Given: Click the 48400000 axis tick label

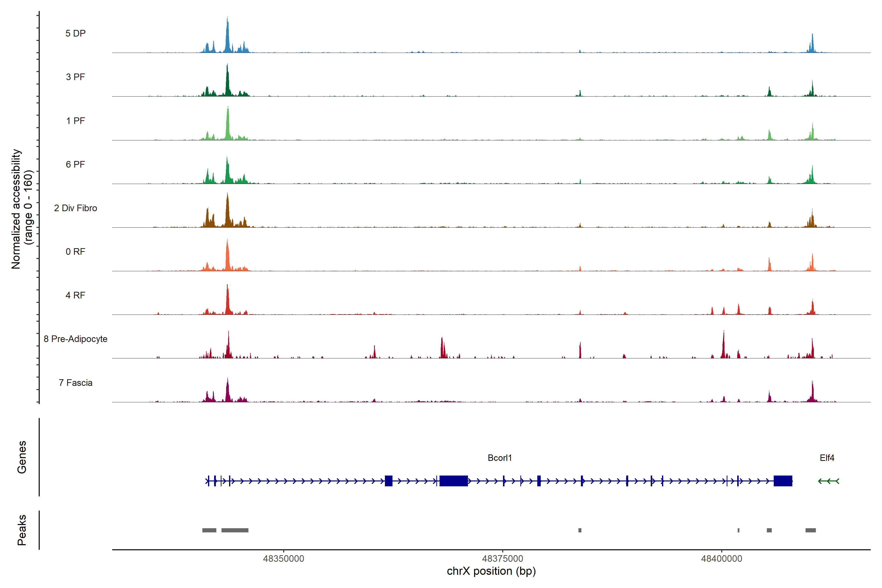Looking at the screenshot, I should click(x=722, y=559).
